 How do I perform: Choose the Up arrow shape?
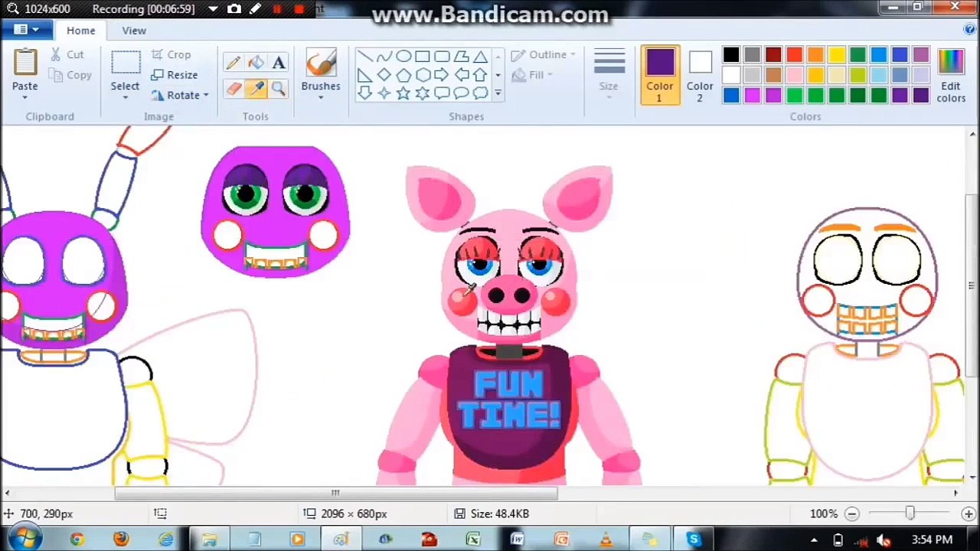click(x=479, y=75)
